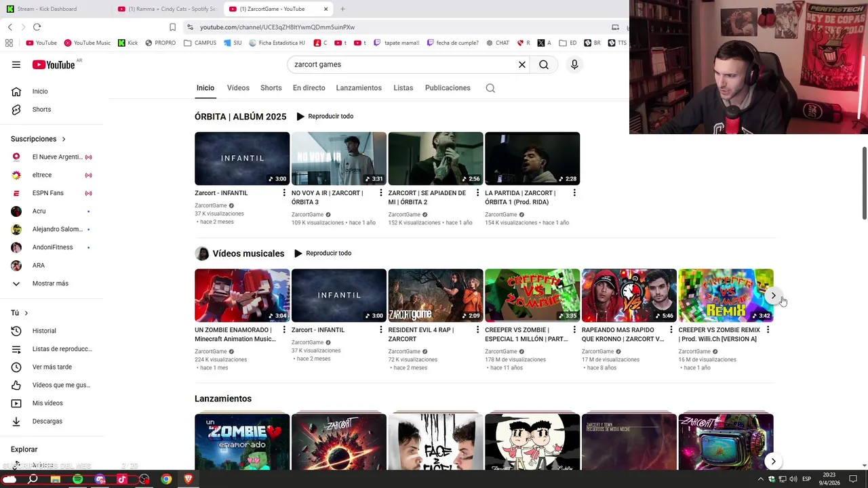Image resolution: width=868 pixels, height=488 pixels.
Task: Open Descargas in sidebar
Action: [x=52, y=421]
